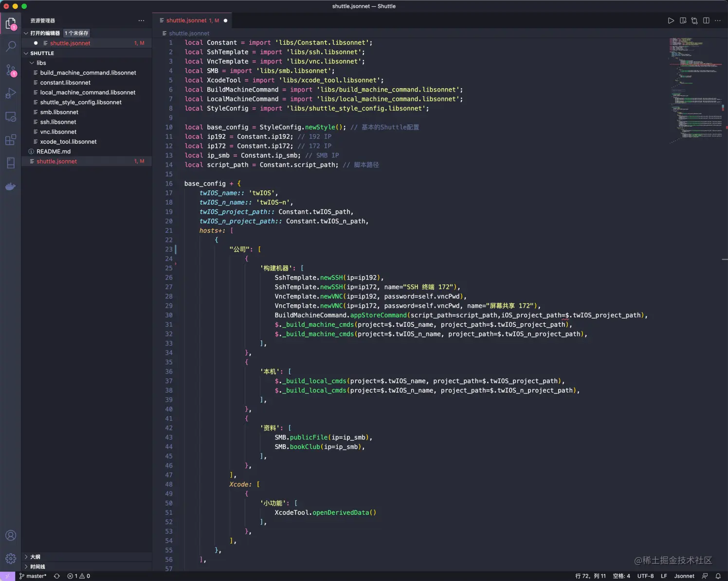728x581 pixels.
Task: Open the Run and Debug view
Action: pyautogui.click(x=11, y=93)
